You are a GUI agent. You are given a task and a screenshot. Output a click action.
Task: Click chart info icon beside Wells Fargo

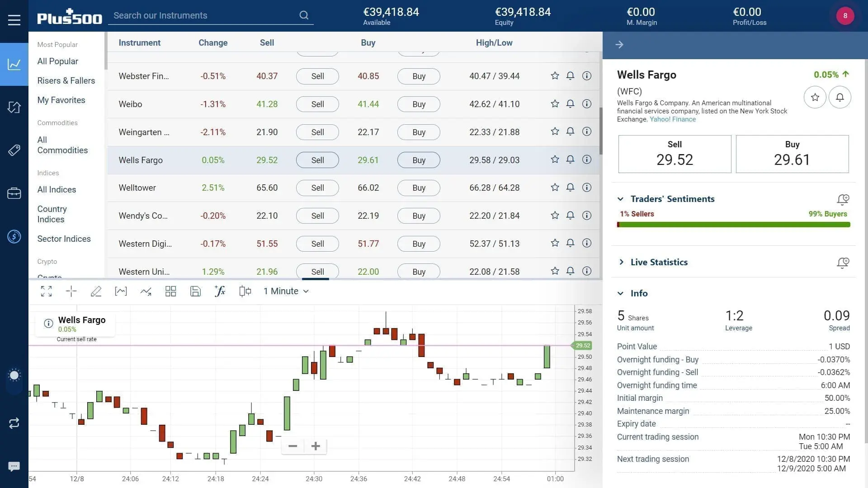coord(48,324)
